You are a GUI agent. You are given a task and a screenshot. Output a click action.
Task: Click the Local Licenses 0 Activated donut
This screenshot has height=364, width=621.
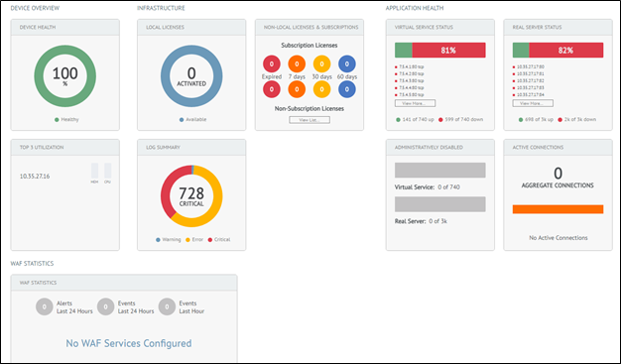(191, 76)
